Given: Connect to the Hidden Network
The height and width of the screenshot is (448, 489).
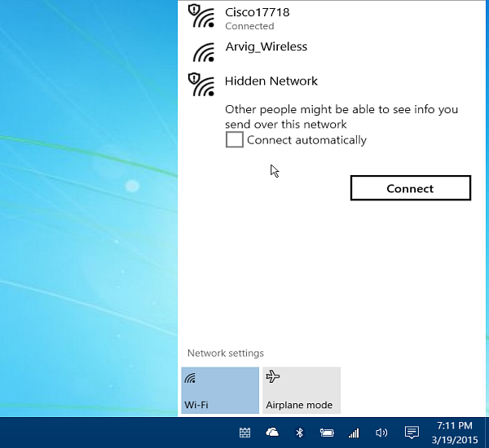Looking at the screenshot, I should click(411, 188).
